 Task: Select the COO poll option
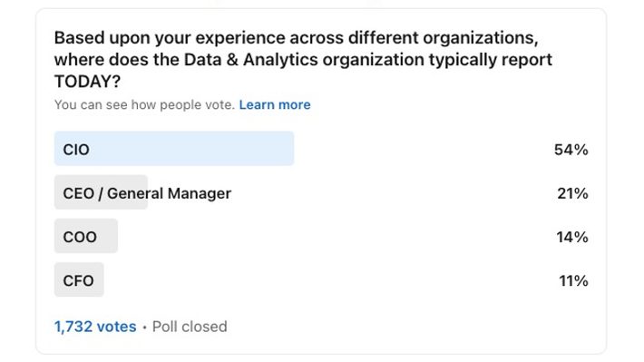(321, 236)
